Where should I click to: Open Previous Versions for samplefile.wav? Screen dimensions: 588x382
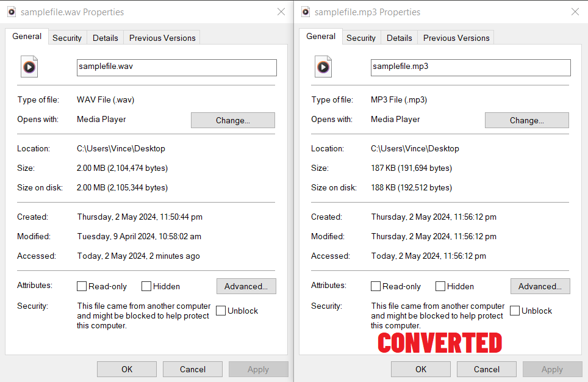(x=161, y=37)
